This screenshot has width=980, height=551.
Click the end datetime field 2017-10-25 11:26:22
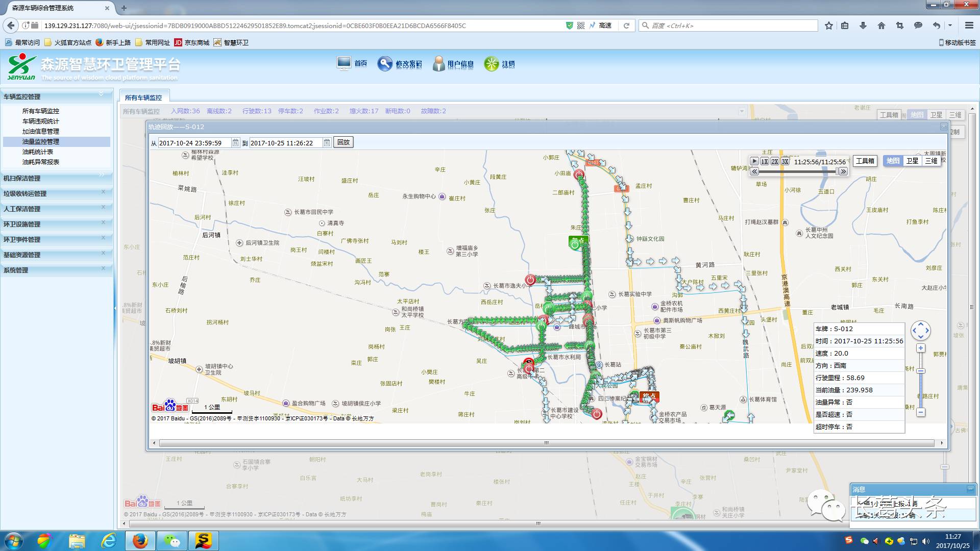[286, 143]
